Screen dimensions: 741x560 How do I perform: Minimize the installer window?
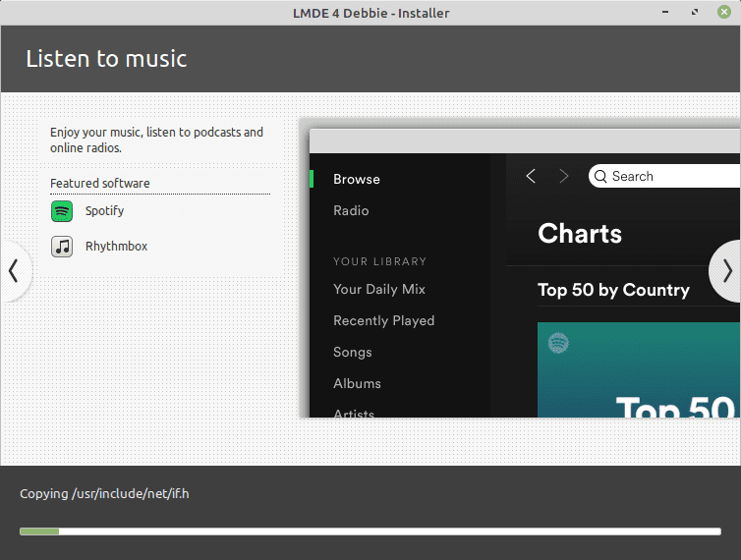point(665,13)
